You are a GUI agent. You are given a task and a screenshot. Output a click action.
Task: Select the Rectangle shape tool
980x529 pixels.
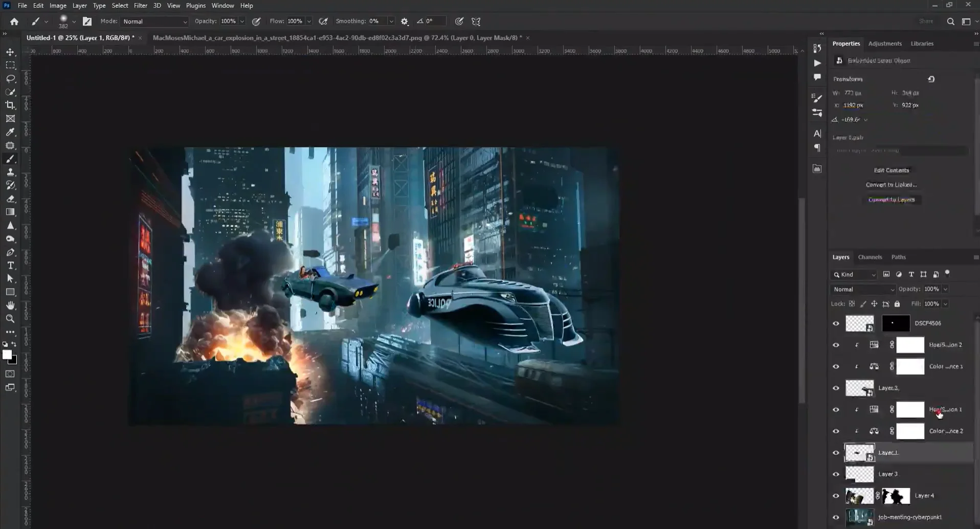click(10, 292)
